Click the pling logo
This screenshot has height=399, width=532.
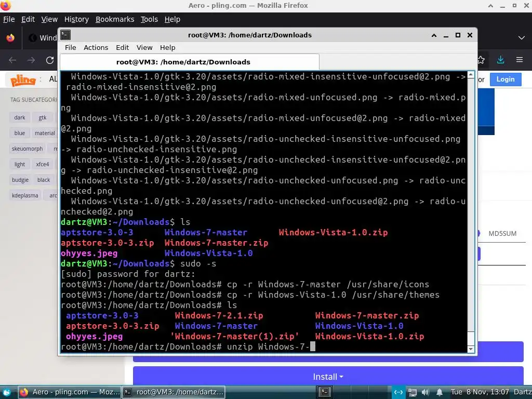coord(23,80)
